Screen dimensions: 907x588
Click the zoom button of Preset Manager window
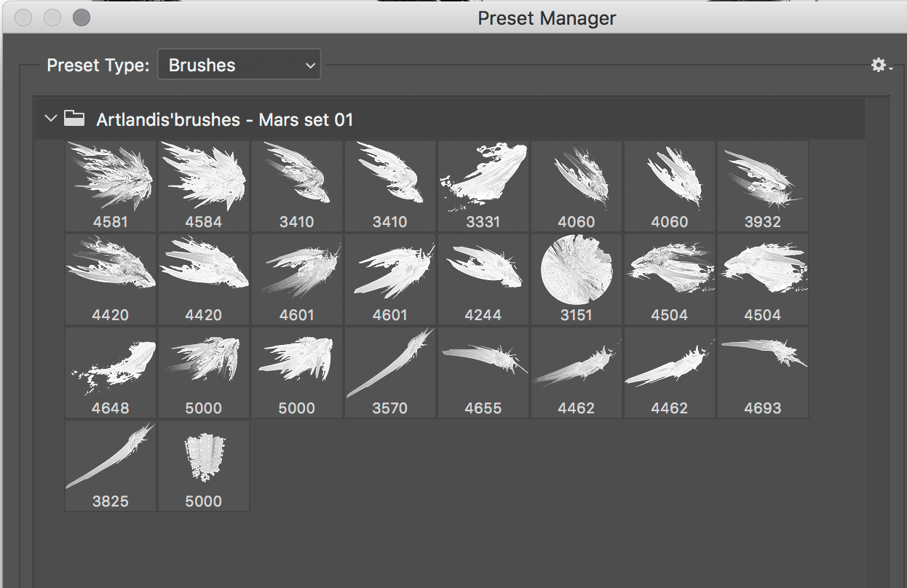81,17
